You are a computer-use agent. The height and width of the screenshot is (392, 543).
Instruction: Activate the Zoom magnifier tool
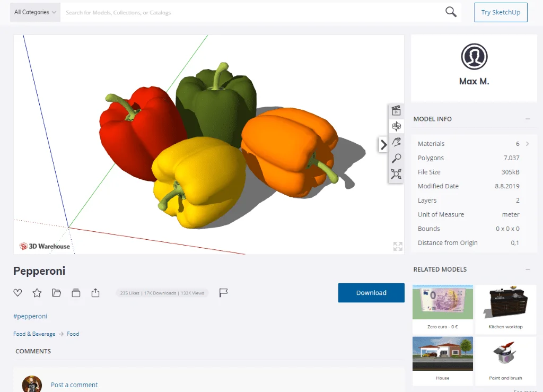396,158
